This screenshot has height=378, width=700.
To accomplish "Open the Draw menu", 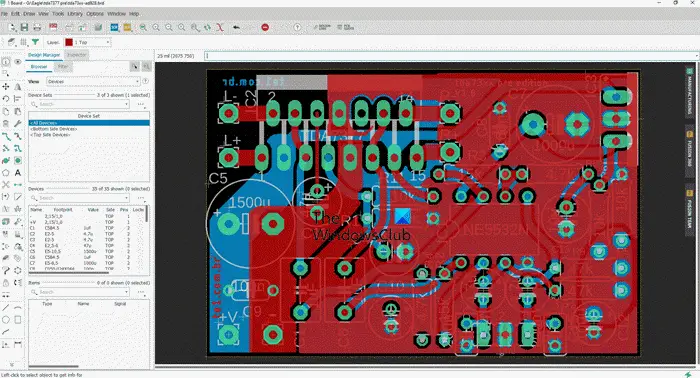I will [x=29, y=14].
